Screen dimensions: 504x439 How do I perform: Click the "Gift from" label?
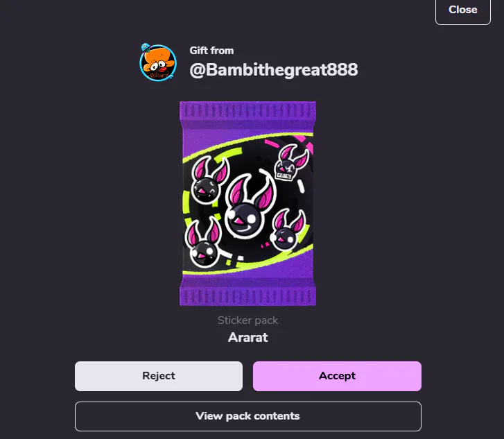(x=211, y=51)
